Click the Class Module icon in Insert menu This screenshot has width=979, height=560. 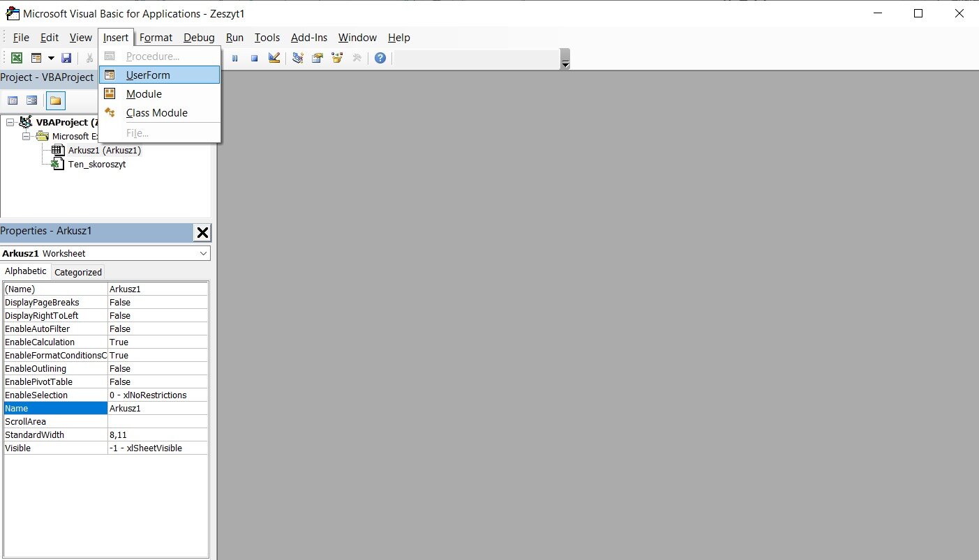pos(110,112)
